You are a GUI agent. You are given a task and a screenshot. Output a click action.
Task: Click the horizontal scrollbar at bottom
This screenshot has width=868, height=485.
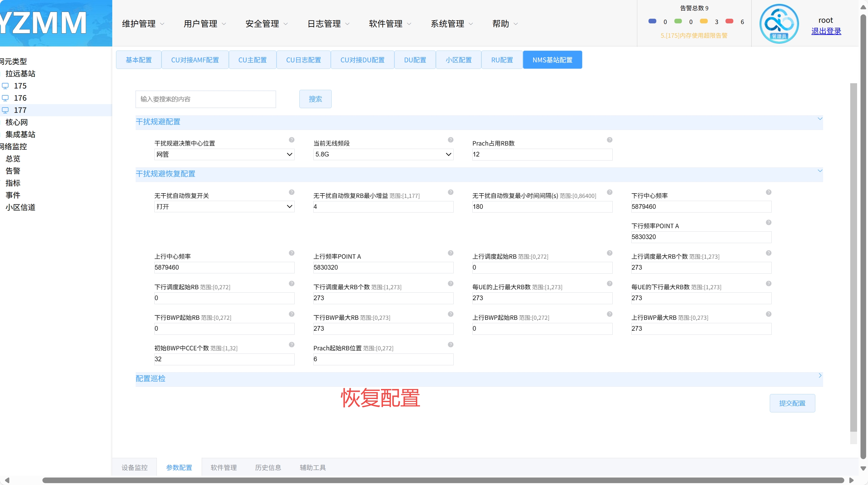(x=443, y=480)
